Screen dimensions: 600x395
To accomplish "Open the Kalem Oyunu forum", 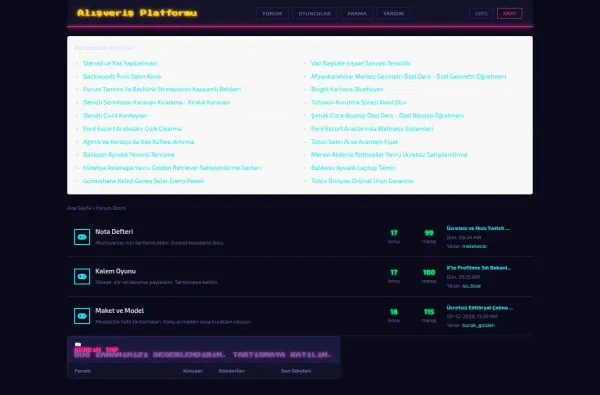I will point(115,271).
